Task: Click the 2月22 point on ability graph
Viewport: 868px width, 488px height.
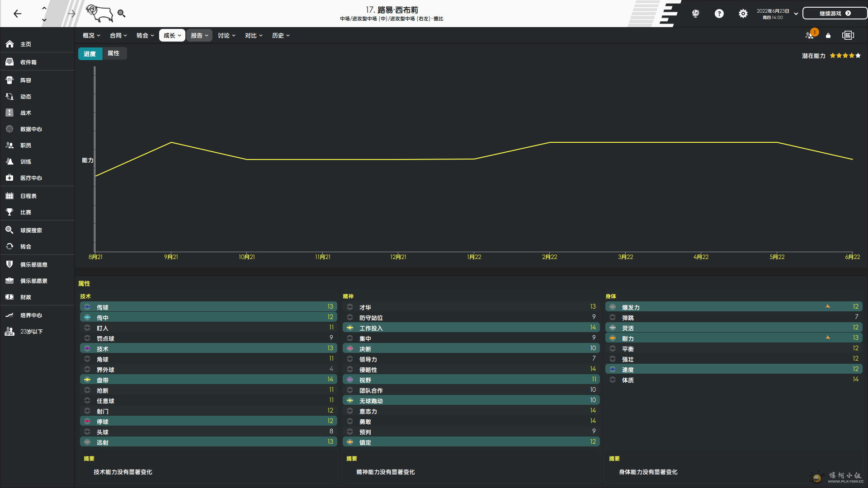Action: [550, 143]
